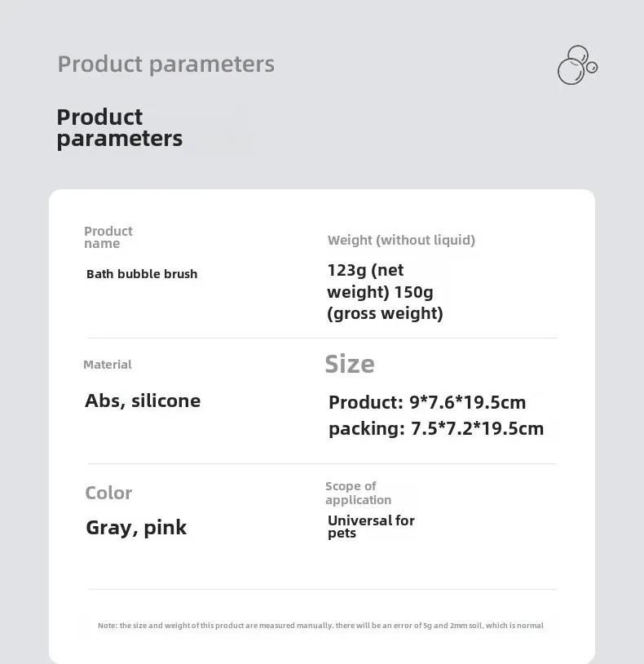The height and width of the screenshot is (664, 644).
Task: Click the 'Abs, silicone' value
Action: [143, 401]
